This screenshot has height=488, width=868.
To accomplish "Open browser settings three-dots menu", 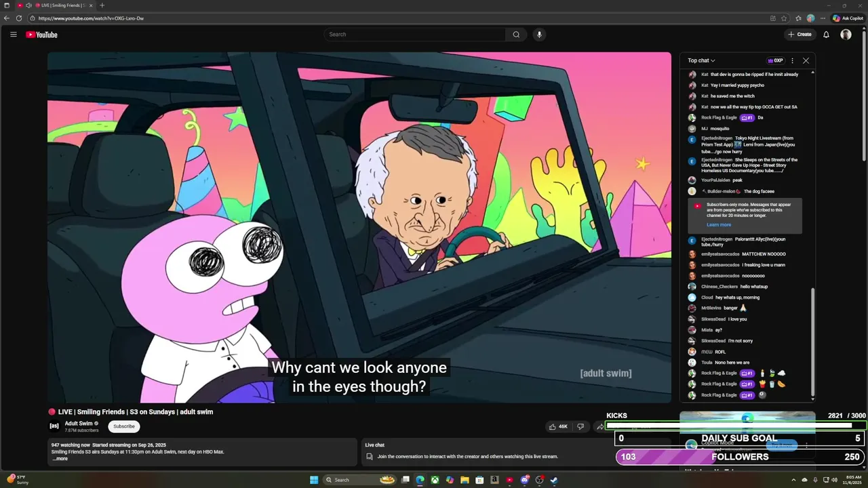I will (823, 18).
